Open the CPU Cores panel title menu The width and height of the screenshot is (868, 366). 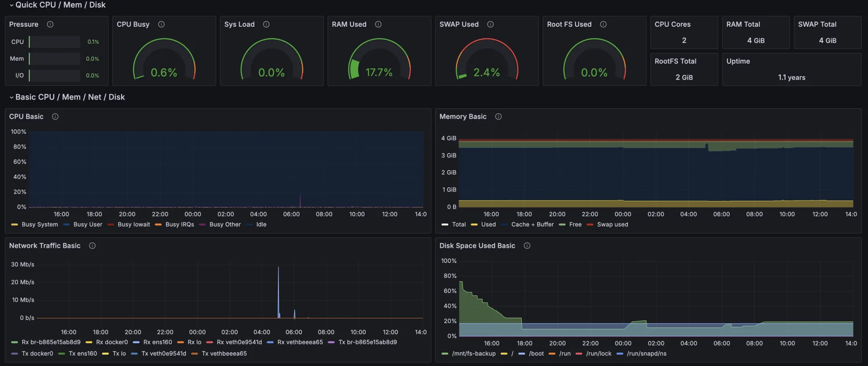coord(672,24)
